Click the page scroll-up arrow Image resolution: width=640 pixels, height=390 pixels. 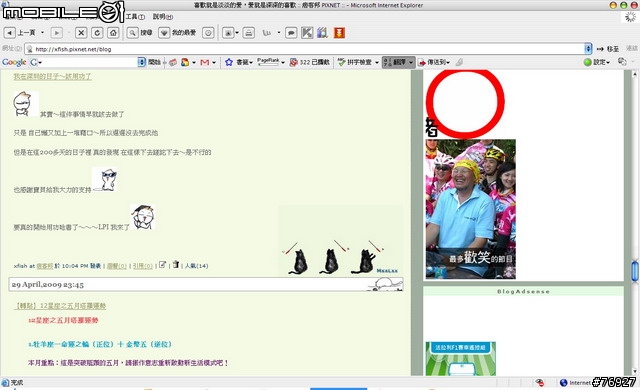coord(635,74)
